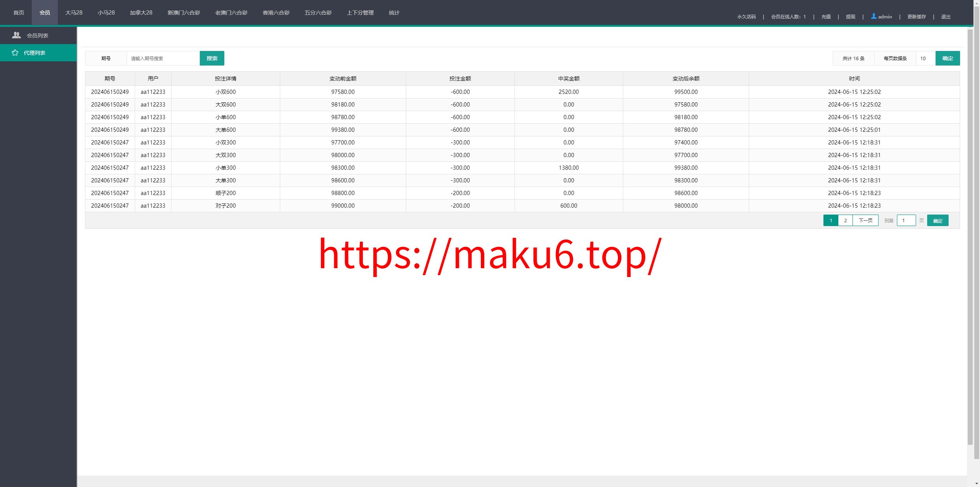Select the 小单600 bet cell
This screenshot has width=980, height=487.
coord(225,117)
